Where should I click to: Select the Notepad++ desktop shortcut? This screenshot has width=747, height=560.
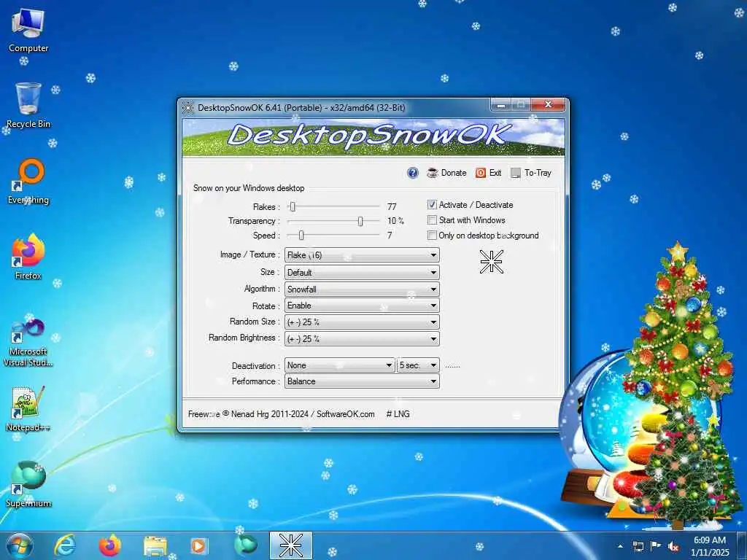pyautogui.click(x=28, y=408)
